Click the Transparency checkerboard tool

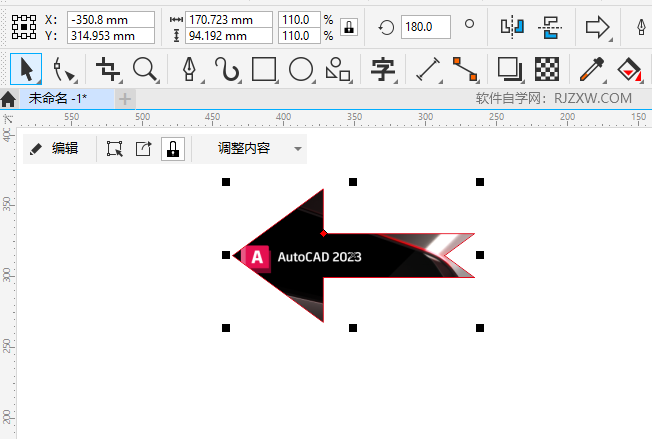pyautogui.click(x=546, y=69)
